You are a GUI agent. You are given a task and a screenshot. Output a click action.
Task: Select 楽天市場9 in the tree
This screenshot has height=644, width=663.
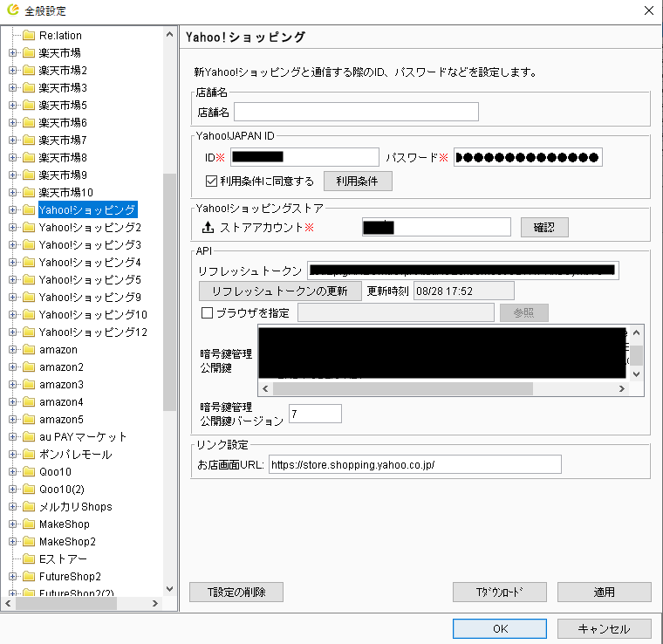pyautogui.click(x=63, y=175)
